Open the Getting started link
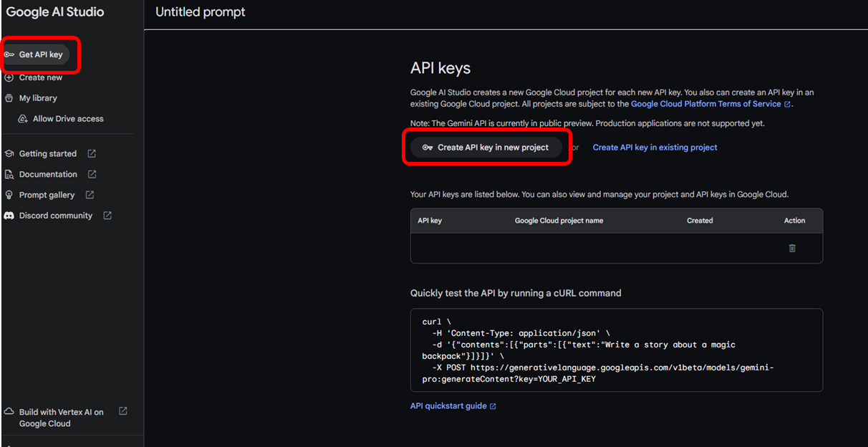 pyautogui.click(x=48, y=154)
